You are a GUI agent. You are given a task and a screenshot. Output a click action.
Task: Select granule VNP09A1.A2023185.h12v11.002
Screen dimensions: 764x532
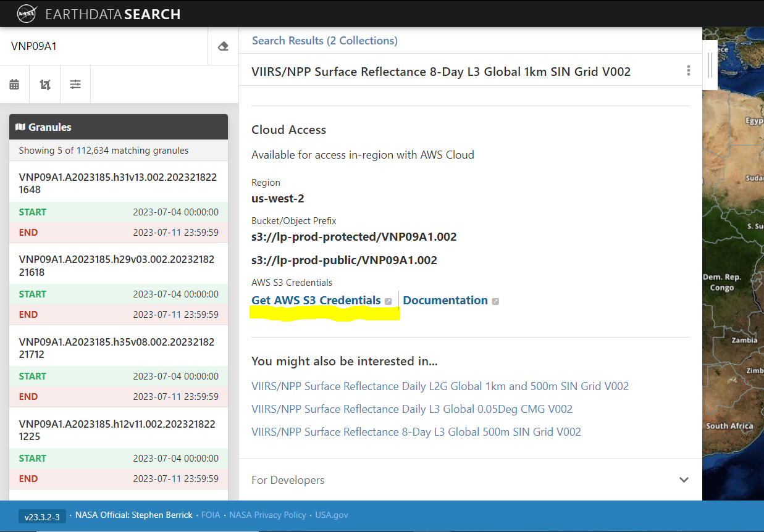[x=117, y=430]
